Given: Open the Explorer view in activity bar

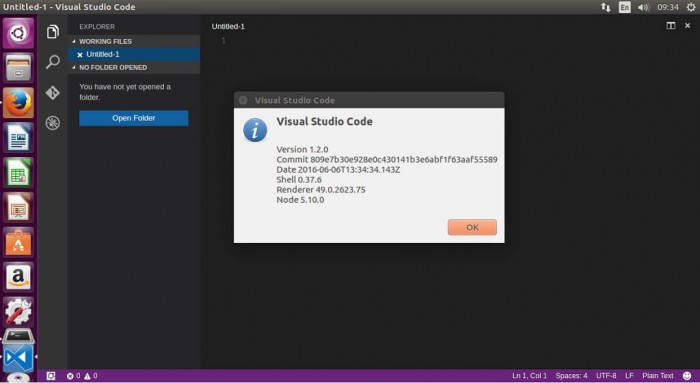Looking at the screenshot, I should [x=53, y=32].
